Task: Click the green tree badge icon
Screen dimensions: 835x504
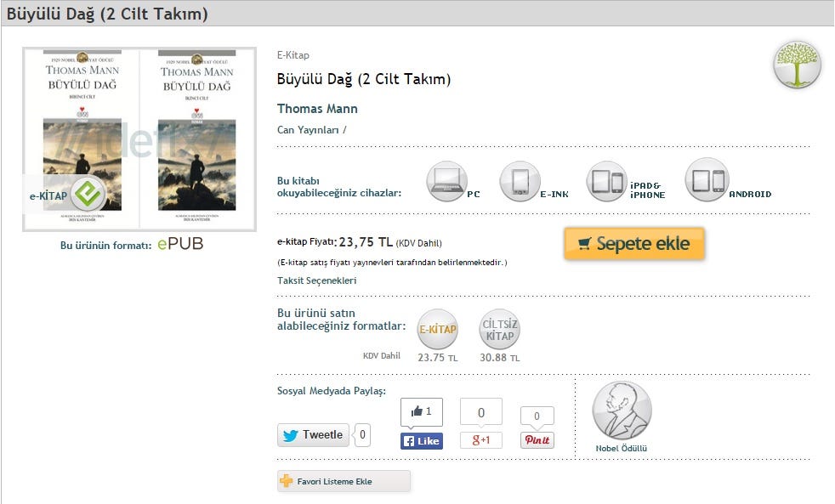Action: [x=797, y=65]
